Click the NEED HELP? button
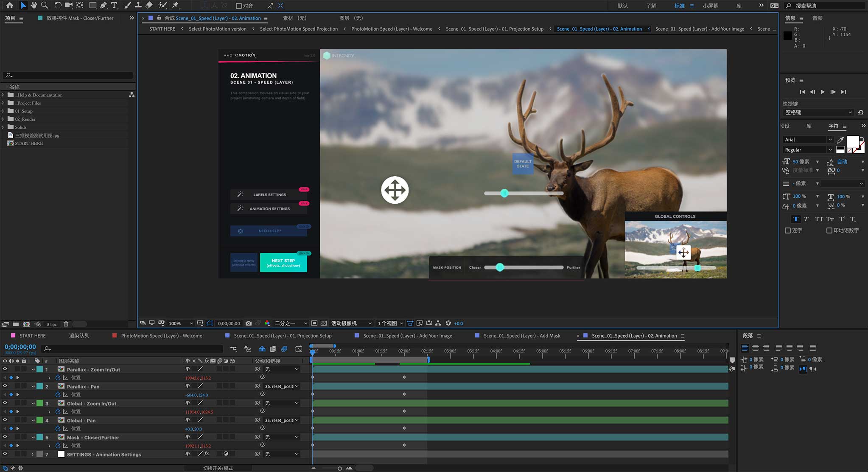 269,231
